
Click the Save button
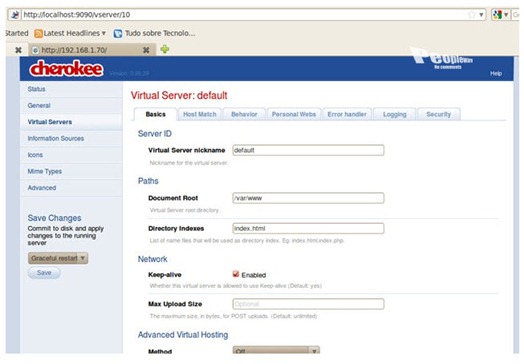point(44,273)
